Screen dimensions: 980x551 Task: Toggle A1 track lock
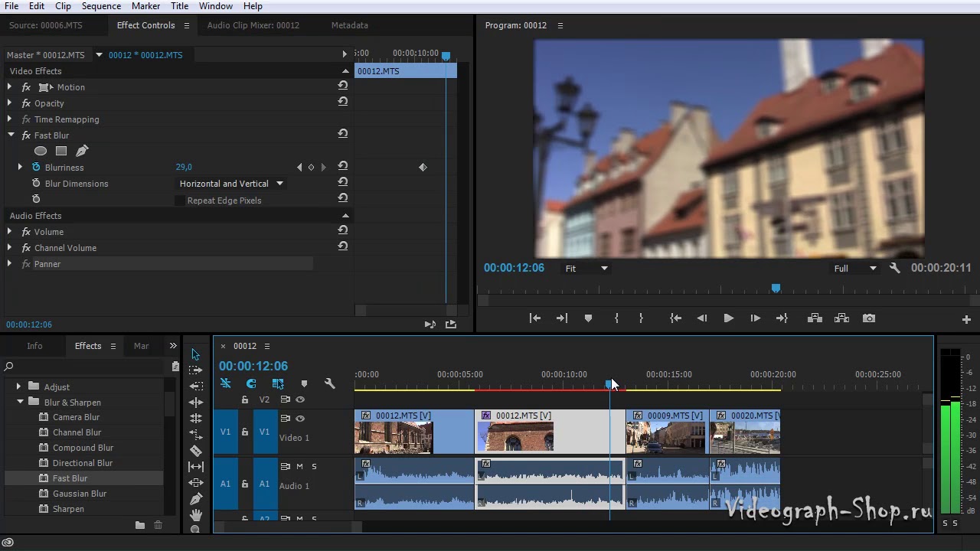tap(245, 484)
